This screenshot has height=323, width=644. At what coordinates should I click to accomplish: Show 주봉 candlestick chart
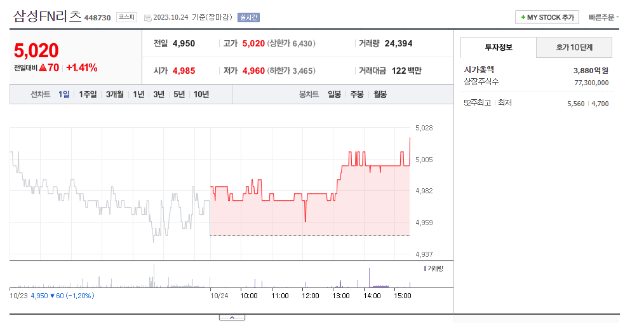(x=357, y=94)
